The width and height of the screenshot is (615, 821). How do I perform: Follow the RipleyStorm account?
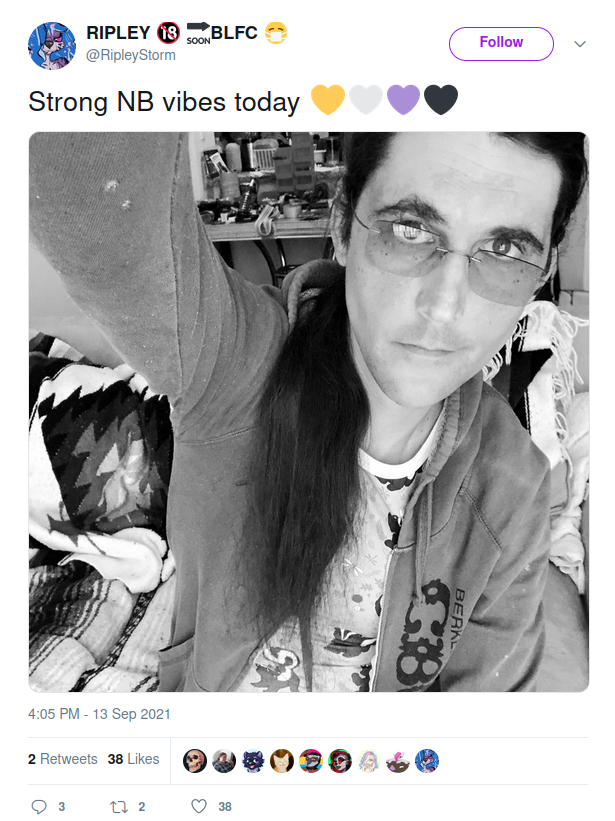[x=501, y=44]
